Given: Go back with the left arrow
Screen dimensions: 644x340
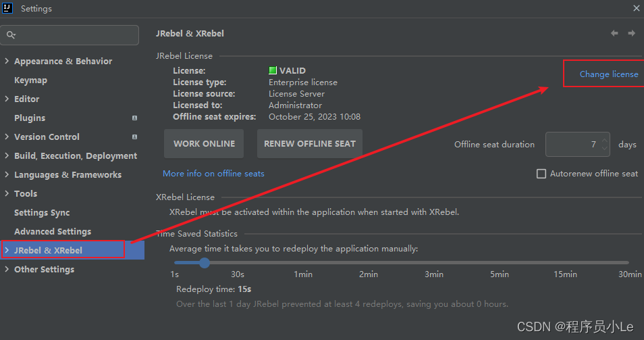Looking at the screenshot, I should (614, 33).
